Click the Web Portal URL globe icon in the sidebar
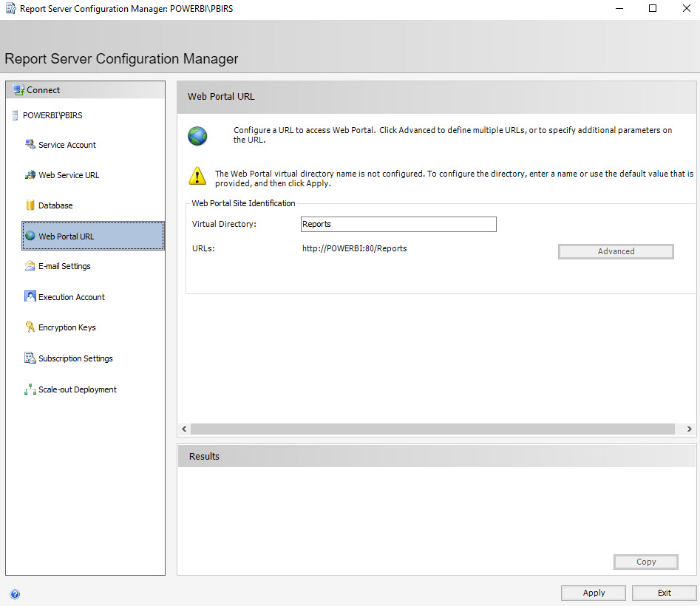The height and width of the screenshot is (606, 700). pyautogui.click(x=30, y=236)
